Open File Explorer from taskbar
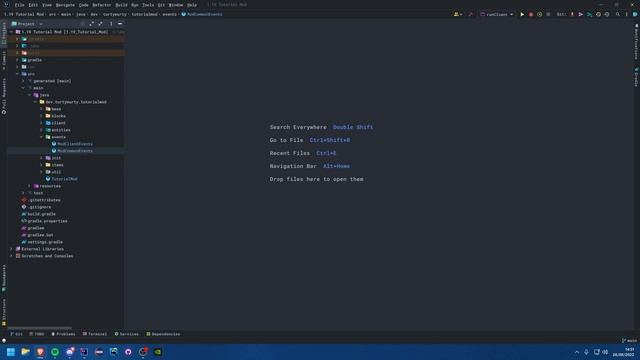 [x=25, y=352]
